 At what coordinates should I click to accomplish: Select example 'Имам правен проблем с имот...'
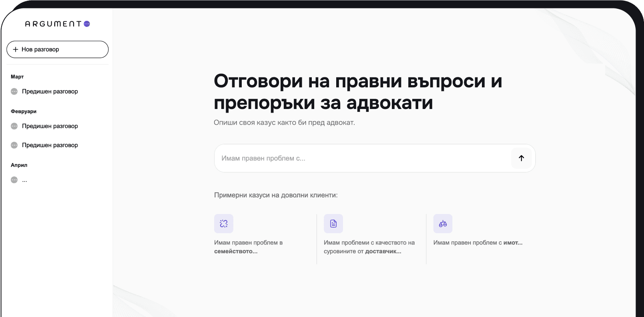[x=478, y=242]
